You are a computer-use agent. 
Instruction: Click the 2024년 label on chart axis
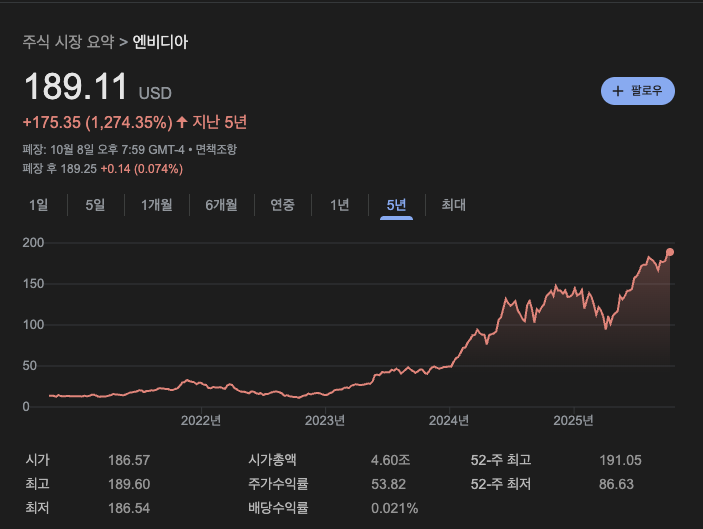[x=449, y=420]
